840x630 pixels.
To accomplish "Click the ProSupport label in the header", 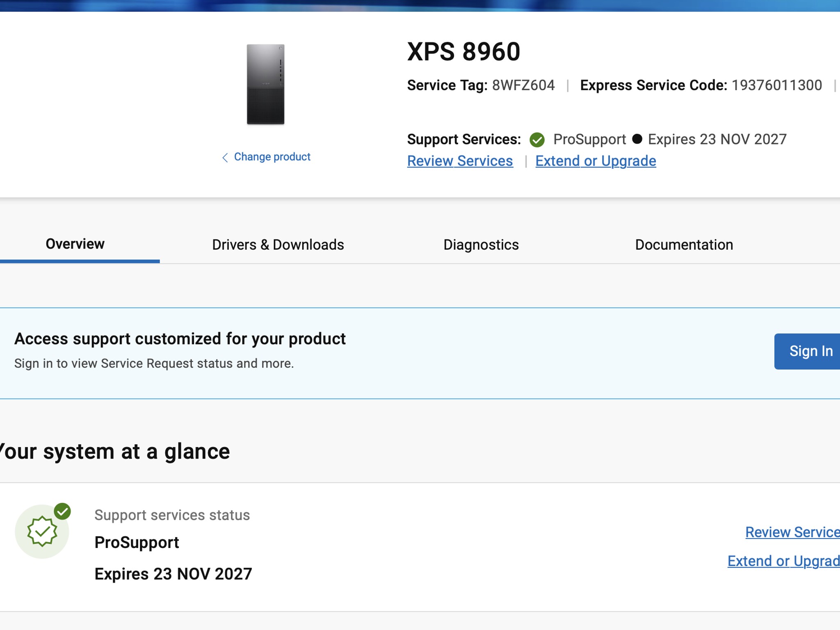I will pos(589,139).
